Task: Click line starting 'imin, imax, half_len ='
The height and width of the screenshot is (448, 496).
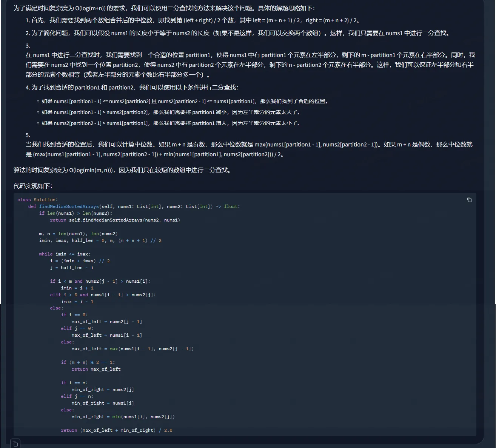Action: click(x=100, y=240)
